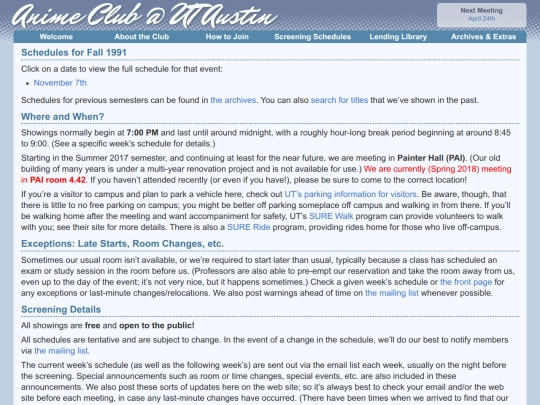This screenshot has width=540, height=405.
Task: Open the Welcome menu item
Action: [x=56, y=37]
